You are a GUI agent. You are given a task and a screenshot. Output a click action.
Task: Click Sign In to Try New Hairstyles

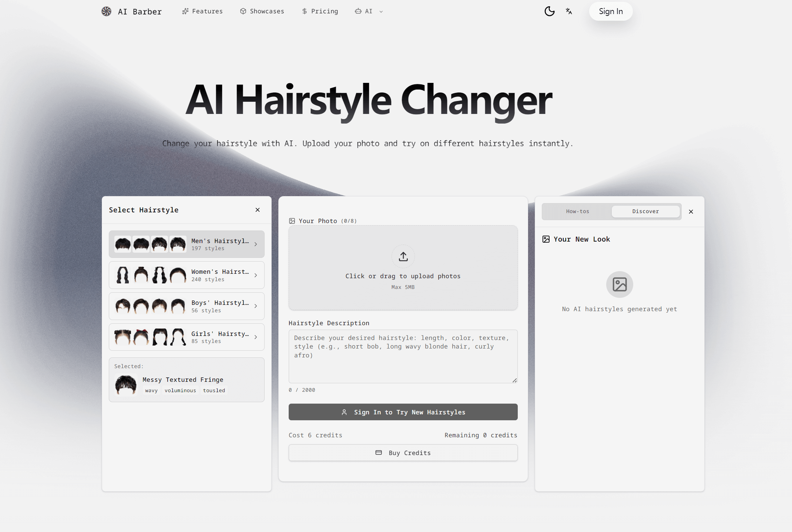[403, 412]
